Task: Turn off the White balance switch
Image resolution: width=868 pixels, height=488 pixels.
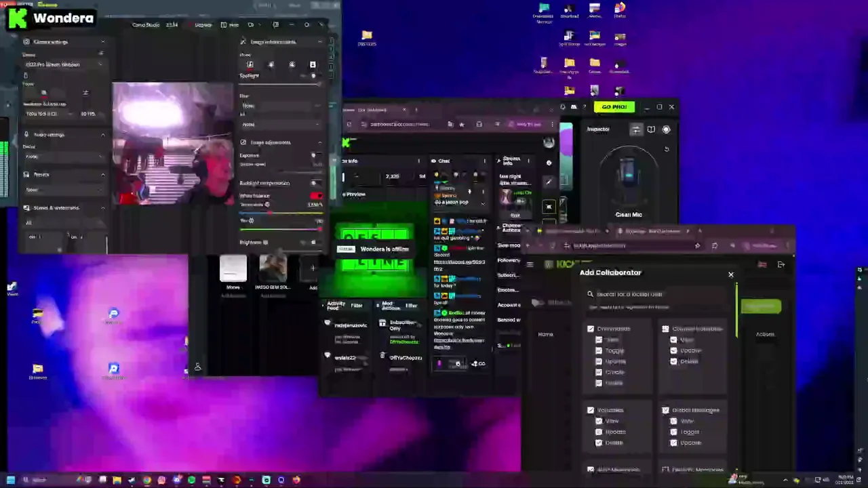Action: tap(315, 196)
